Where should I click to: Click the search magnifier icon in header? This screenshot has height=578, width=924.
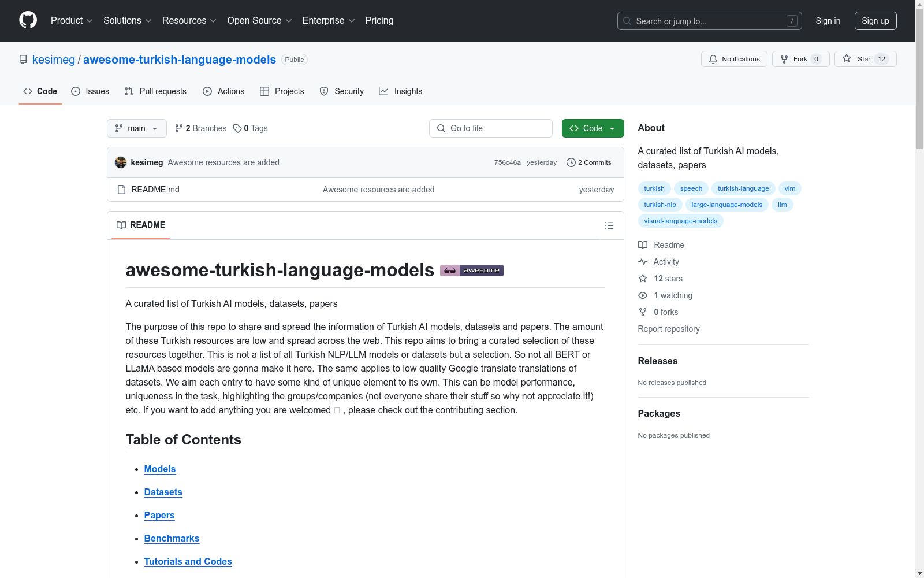click(627, 21)
